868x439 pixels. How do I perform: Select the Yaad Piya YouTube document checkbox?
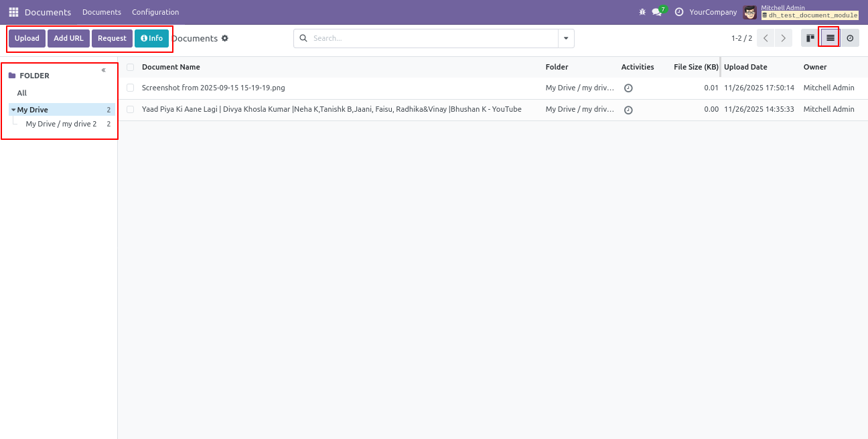coord(130,109)
